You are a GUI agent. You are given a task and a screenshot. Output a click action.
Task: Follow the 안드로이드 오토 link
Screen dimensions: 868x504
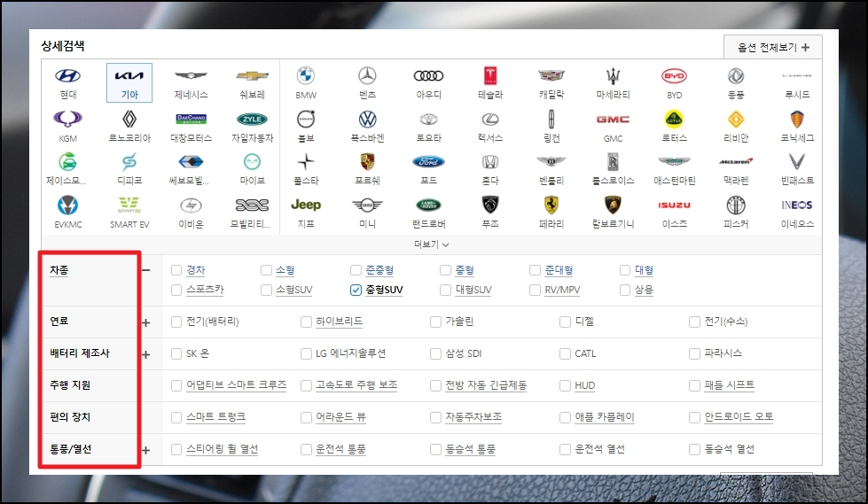739,417
